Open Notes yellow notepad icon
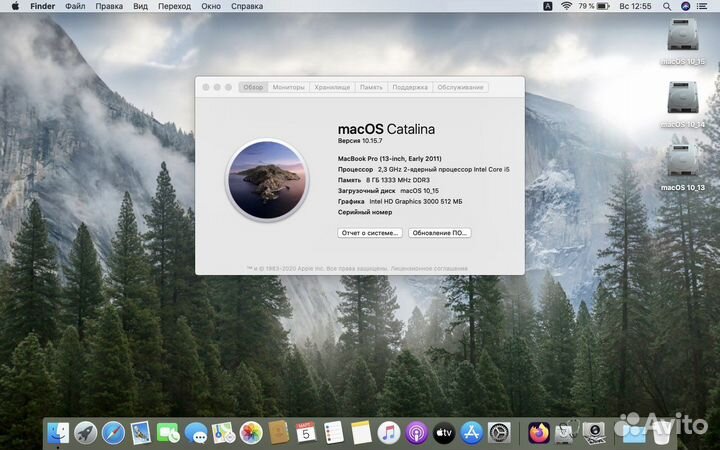 pyautogui.click(x=361, y=433)
